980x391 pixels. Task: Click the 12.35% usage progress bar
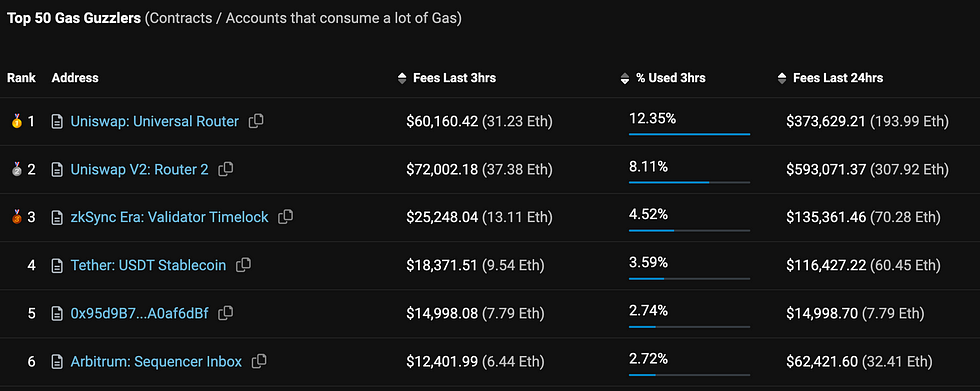689,134
